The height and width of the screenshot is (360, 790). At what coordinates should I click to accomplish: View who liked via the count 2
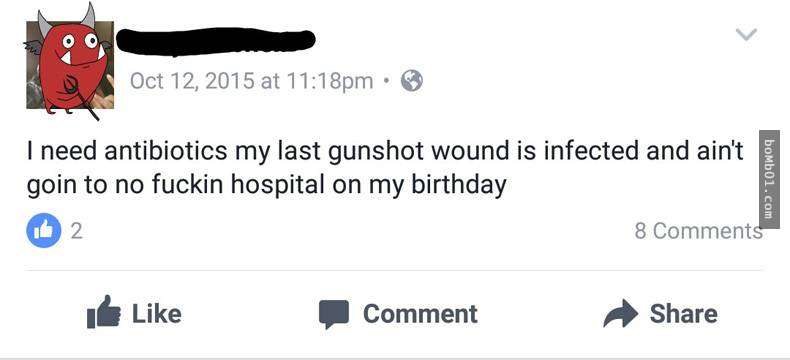(x=76, y=231)
